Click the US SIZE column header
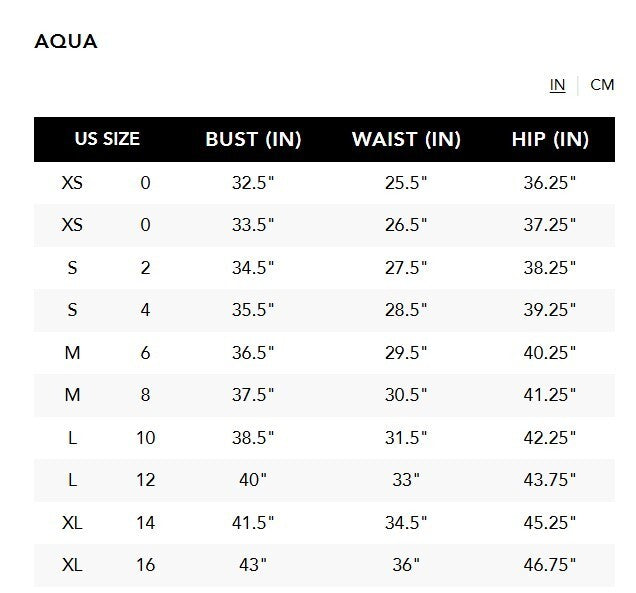 coord(107,139)
